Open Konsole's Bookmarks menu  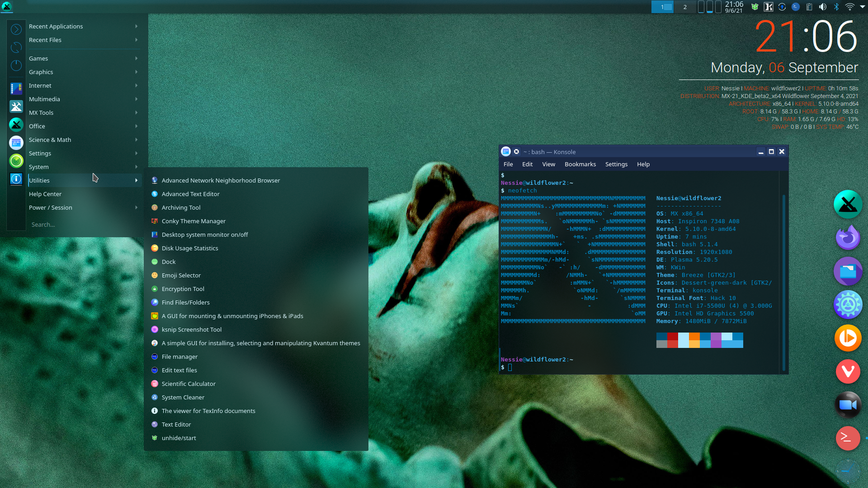[x=580, y=164]
